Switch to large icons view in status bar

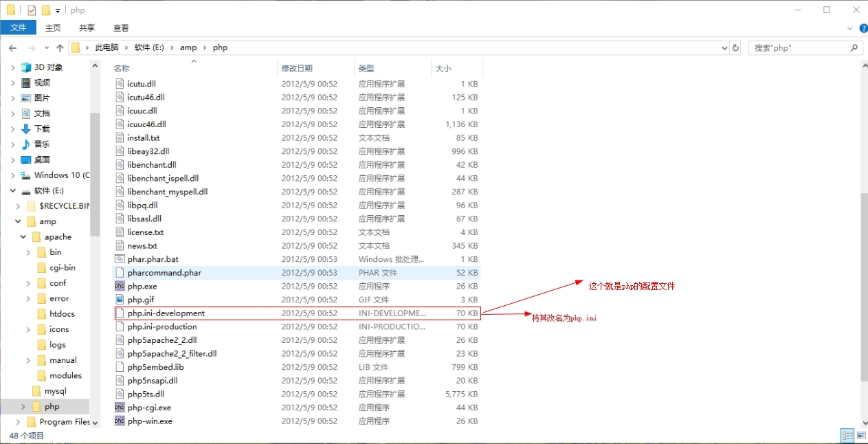(x=860, y=436)
